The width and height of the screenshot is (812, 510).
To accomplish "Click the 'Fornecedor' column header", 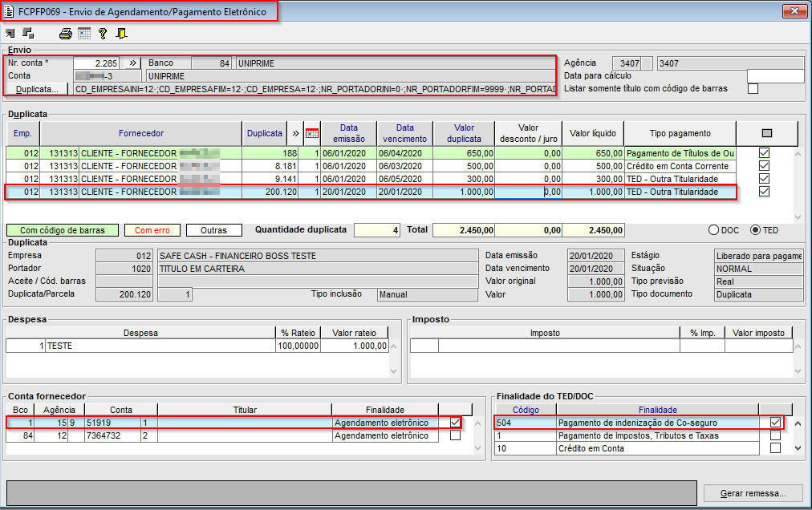I will (141, 133).
